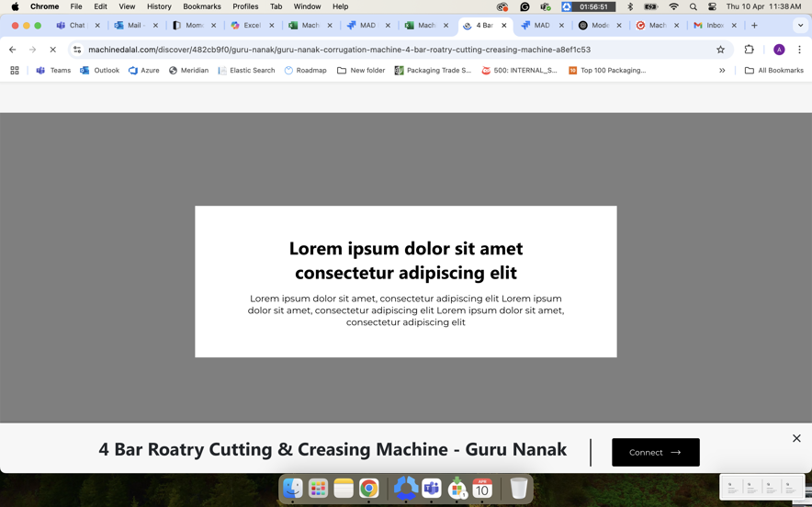Image resolution: width=812 pixels, height=507 pixels.
Task: Expand the New folder bookmark folder
Action: (x=361, y=71)
